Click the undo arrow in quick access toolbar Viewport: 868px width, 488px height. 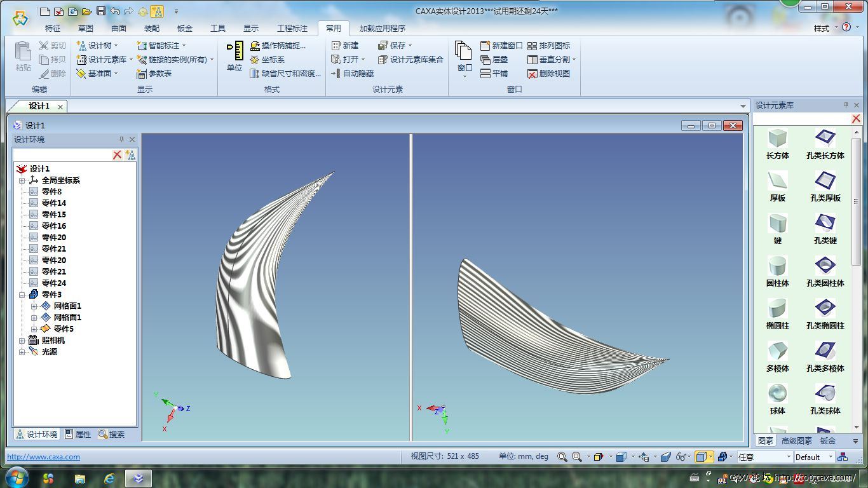point(114,11)
